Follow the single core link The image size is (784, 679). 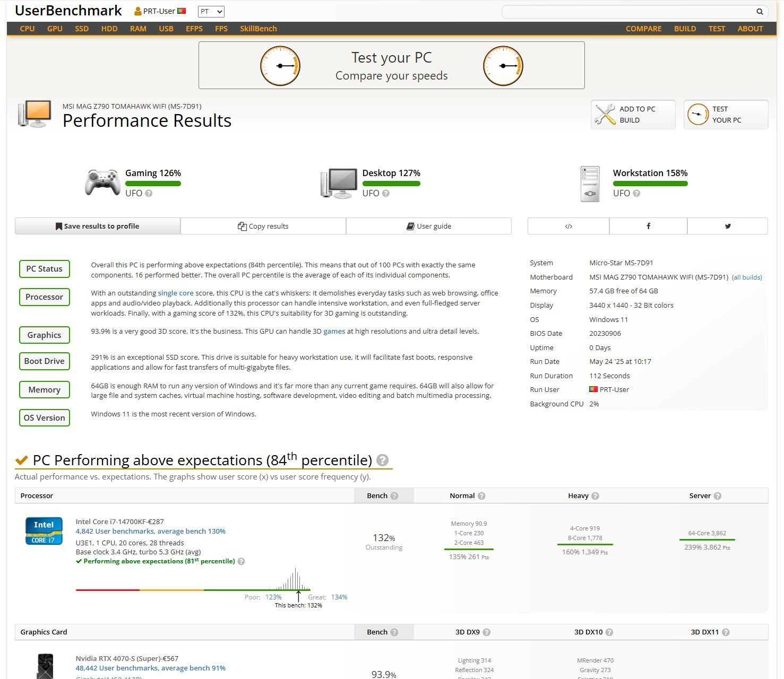pos(176,293)
